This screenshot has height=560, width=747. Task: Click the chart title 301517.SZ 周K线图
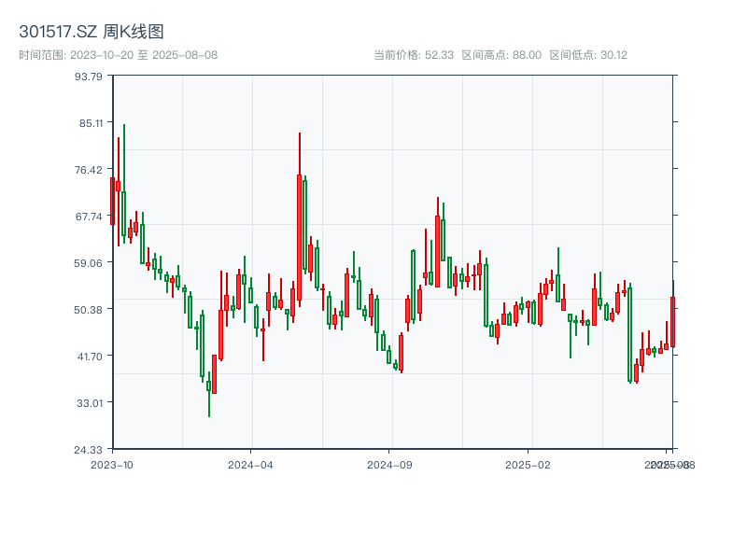click(92, 32)
